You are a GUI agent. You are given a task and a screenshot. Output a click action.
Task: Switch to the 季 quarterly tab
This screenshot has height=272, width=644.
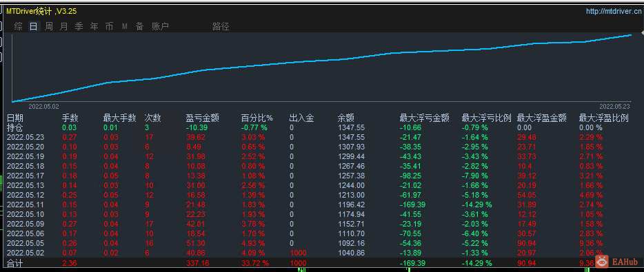pos(79,27)
